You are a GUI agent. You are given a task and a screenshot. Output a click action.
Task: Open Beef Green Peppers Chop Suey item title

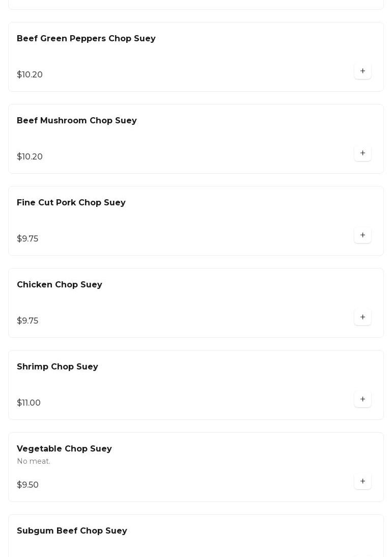(x=86, y=39)
